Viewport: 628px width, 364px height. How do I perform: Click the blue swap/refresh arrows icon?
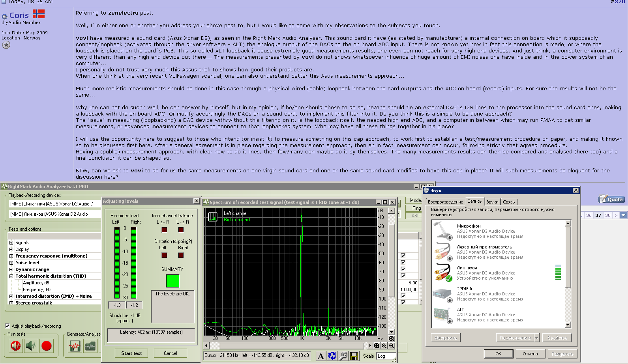click(332, 356)
